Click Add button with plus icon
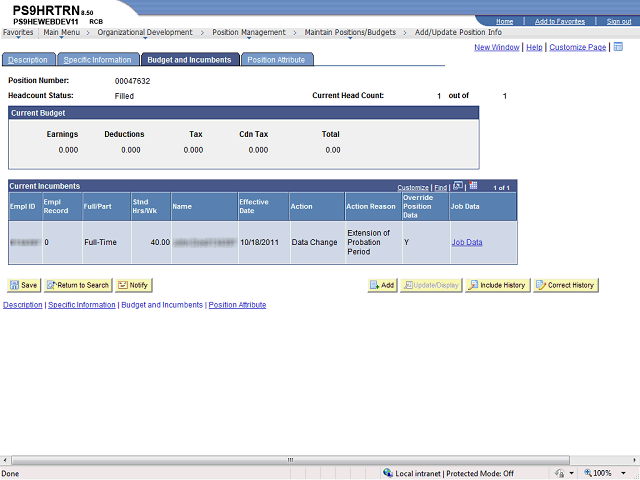The width and height of the screenshot is (640, 480). coord(382,285)
